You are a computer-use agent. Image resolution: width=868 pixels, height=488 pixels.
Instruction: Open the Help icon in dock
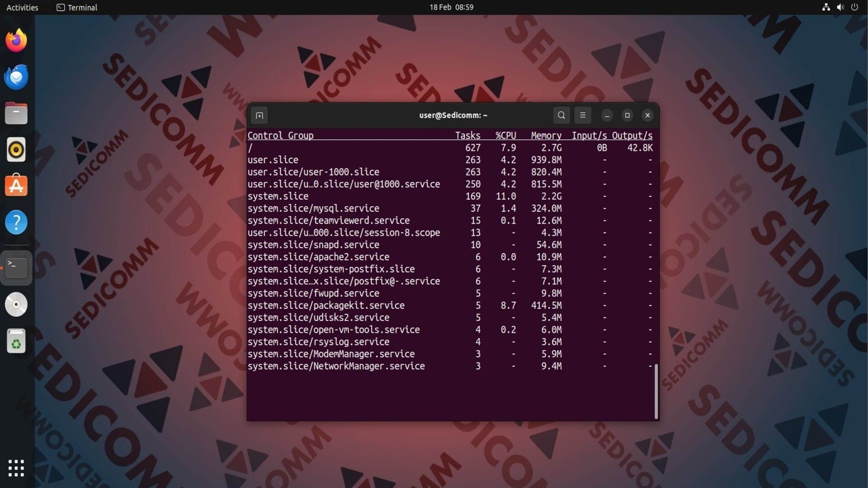[x=16, y=222]
